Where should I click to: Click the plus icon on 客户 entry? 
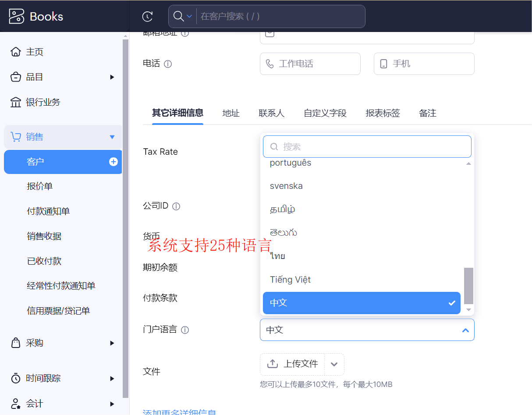click(113, 162)
